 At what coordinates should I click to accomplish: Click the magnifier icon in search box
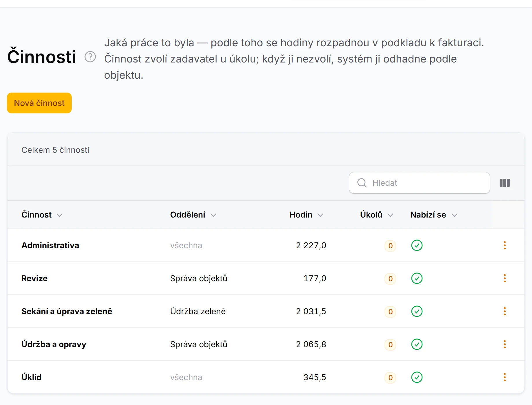(362, 183)
